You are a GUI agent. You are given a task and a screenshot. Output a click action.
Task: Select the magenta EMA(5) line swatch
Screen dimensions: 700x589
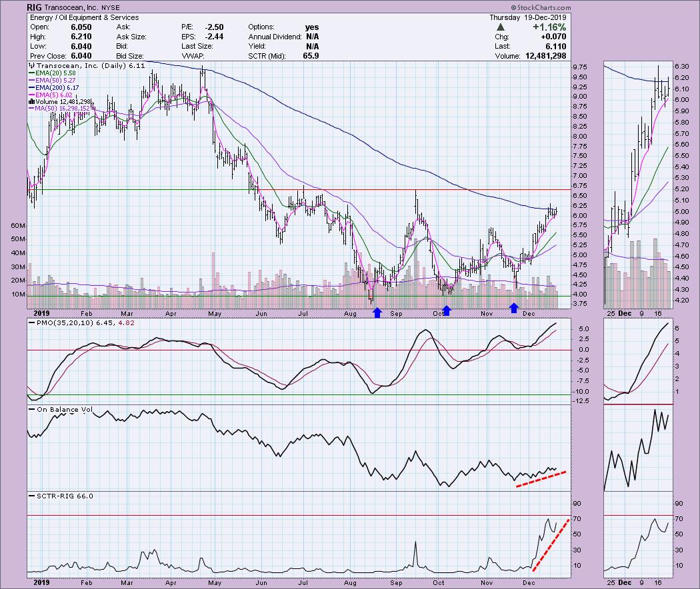[32, 95]
